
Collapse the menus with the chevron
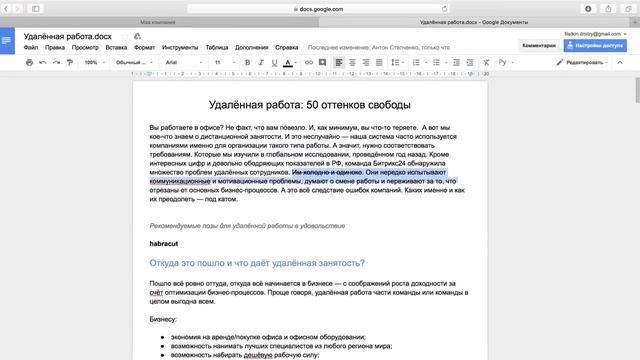coord(620,62)
